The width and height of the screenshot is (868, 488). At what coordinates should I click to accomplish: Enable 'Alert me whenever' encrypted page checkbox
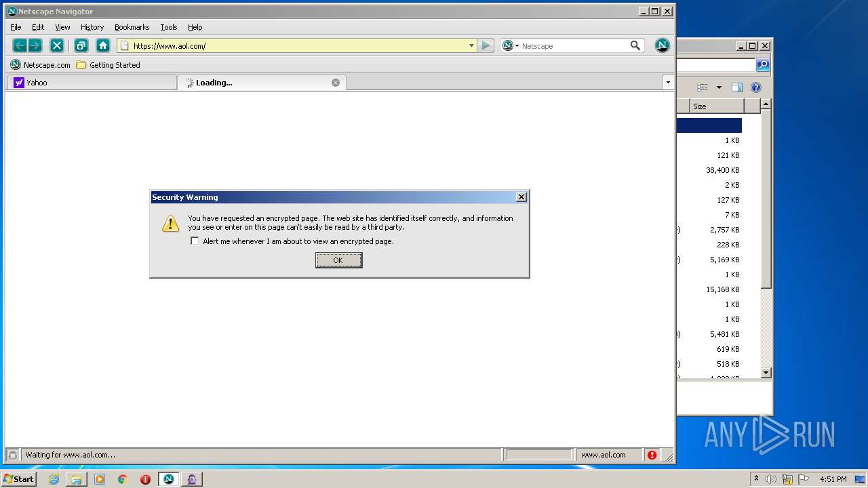pos(195,241)
